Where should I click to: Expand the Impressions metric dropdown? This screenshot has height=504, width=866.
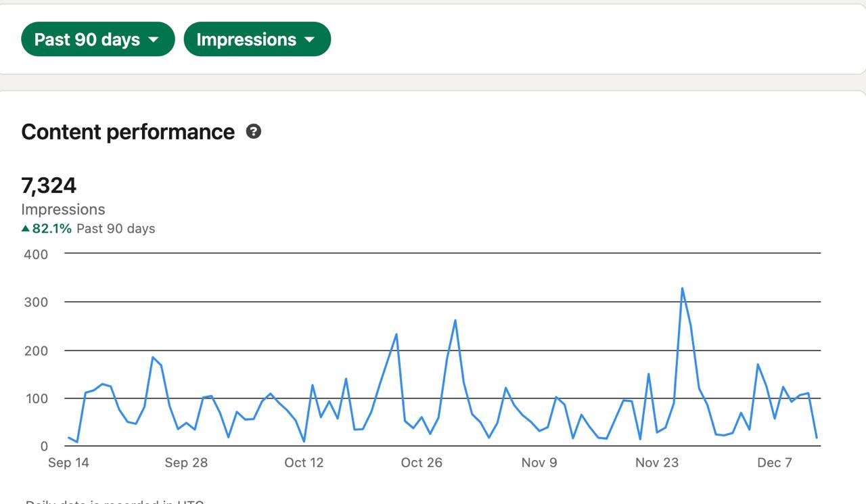click(256, 39)
